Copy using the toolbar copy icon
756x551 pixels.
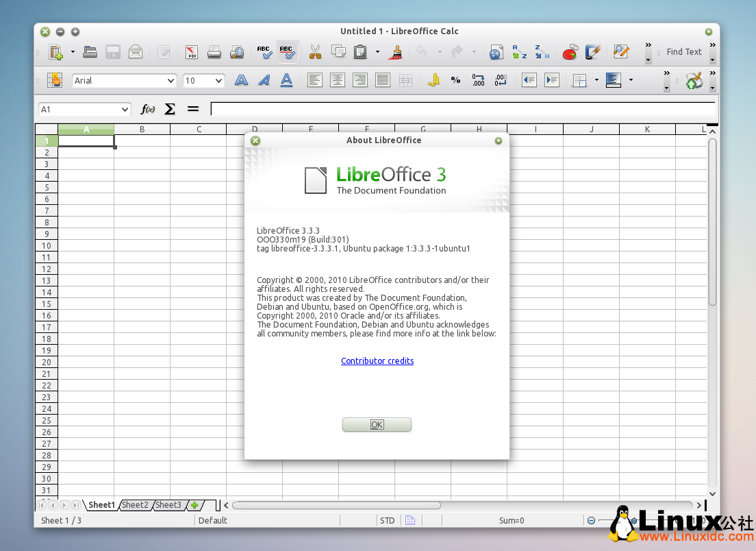pyautogui.click(x=338, y=52)
